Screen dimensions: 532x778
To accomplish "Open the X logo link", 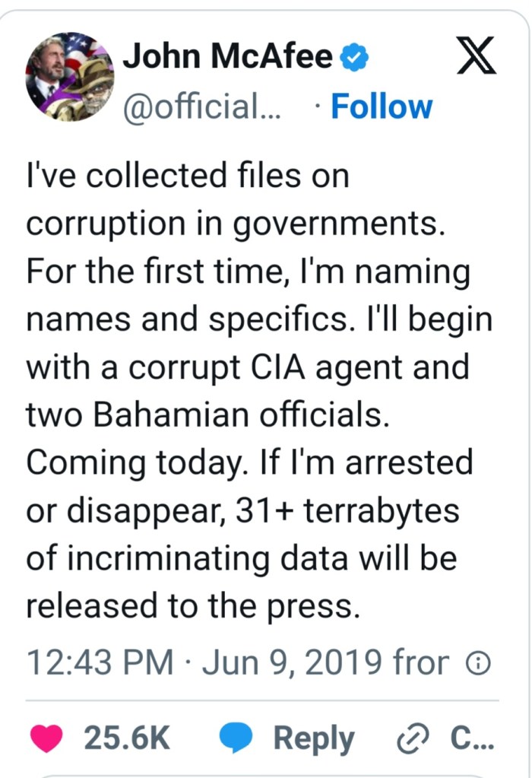I will pyautogui.click(x=476, y=57).
